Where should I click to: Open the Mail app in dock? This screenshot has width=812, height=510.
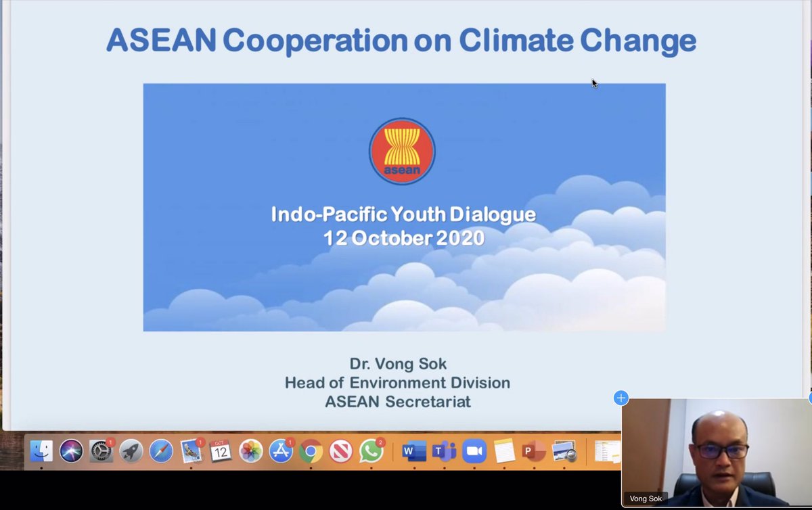click(191, 450)
